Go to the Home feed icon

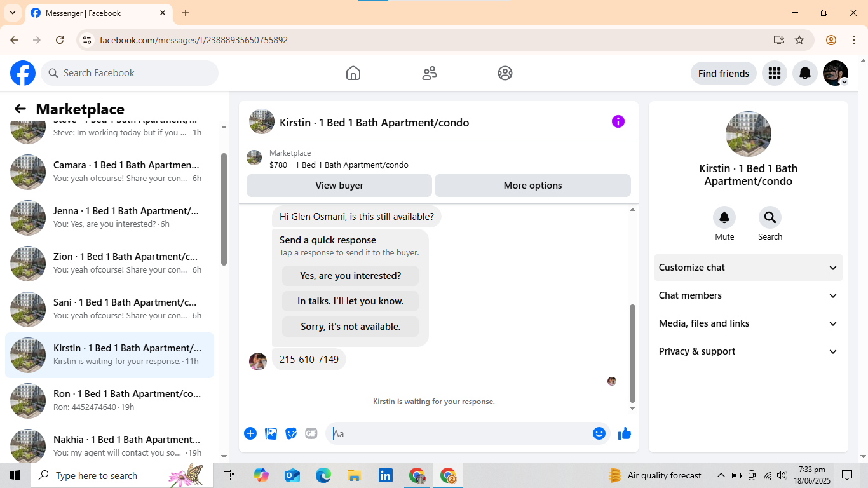pyautogui.click(x=353, y=73)
